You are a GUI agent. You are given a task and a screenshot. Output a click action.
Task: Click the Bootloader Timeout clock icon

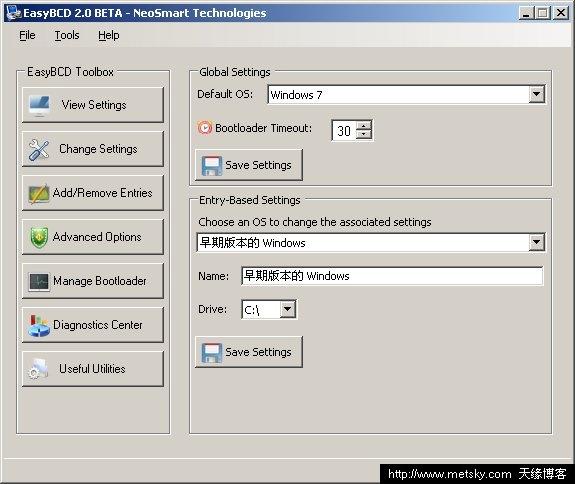(x=205, y=128)
